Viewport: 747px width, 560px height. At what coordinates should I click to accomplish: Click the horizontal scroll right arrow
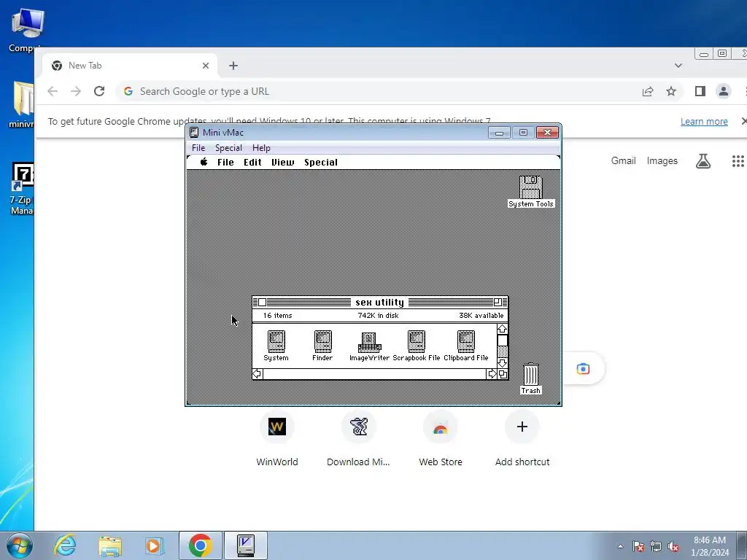[x=492, y=374]
